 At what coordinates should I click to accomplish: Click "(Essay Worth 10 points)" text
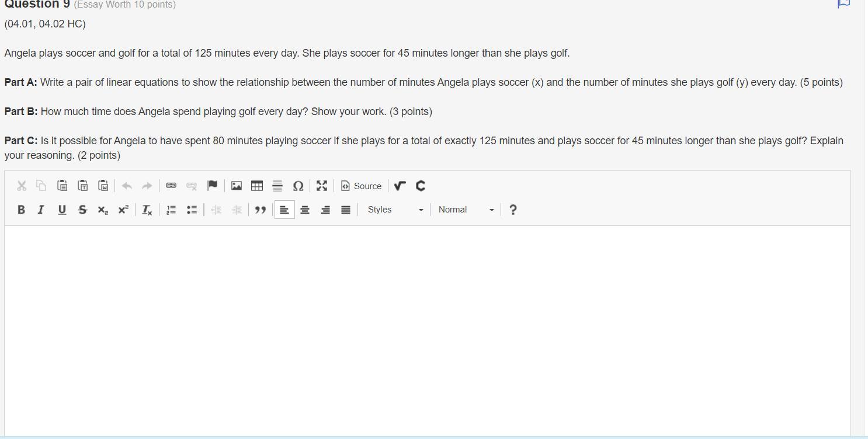pyautogui.click(x=125, y=5)
